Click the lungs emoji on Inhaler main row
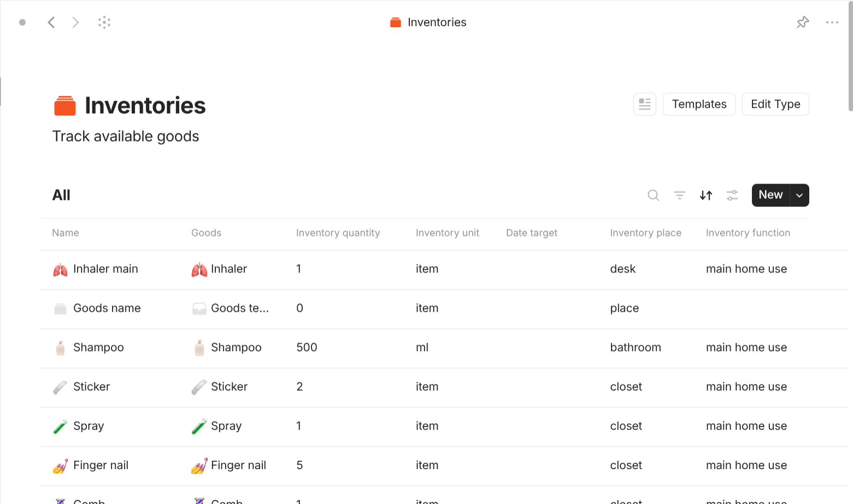 coord(60,269)
